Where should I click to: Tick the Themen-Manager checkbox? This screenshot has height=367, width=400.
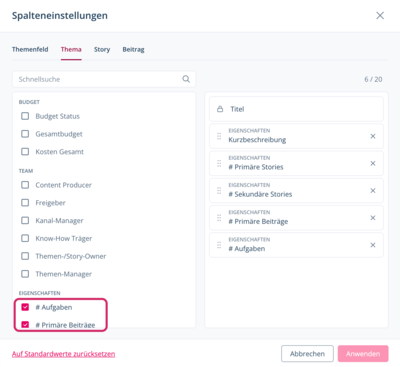click(x=25, y=274)
